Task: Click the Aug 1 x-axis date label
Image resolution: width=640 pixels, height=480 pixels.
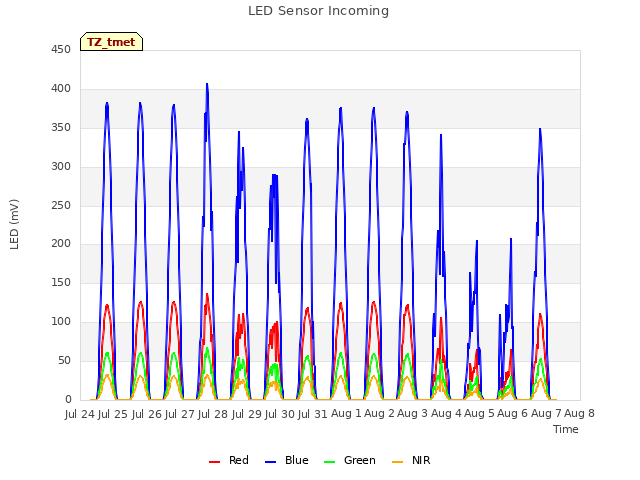Action: 346,414
